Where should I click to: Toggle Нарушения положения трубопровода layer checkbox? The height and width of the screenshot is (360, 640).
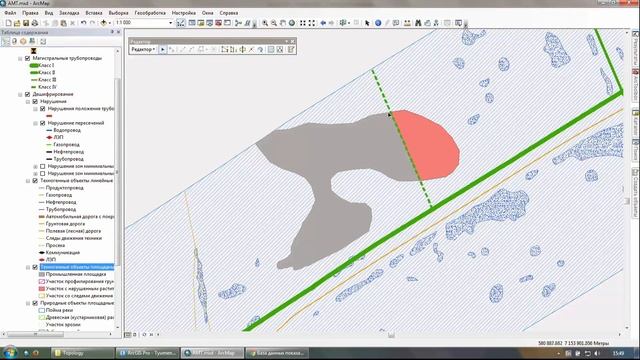42,109
